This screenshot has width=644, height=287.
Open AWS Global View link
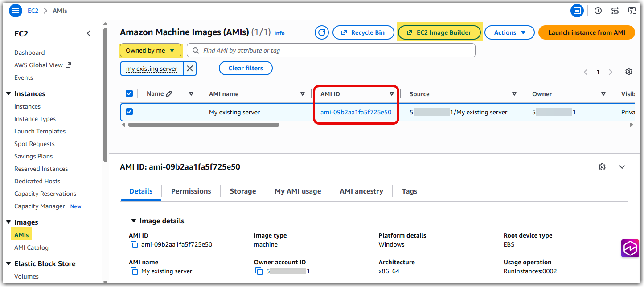(42, 65)
